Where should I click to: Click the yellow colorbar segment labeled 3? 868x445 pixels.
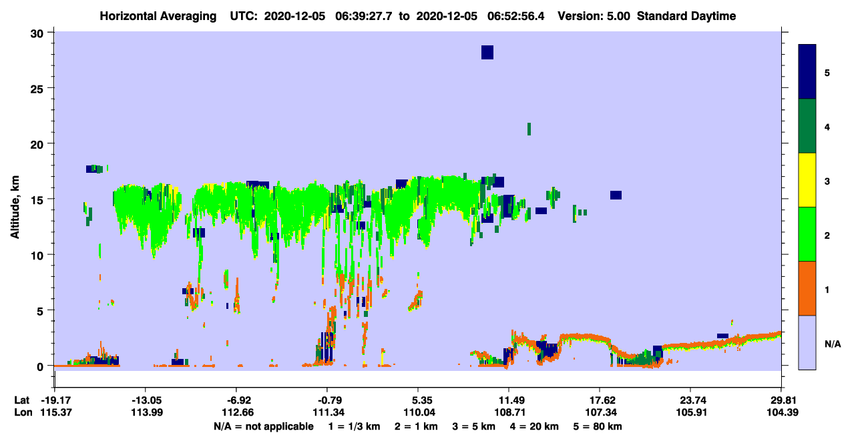click(807, 180)
